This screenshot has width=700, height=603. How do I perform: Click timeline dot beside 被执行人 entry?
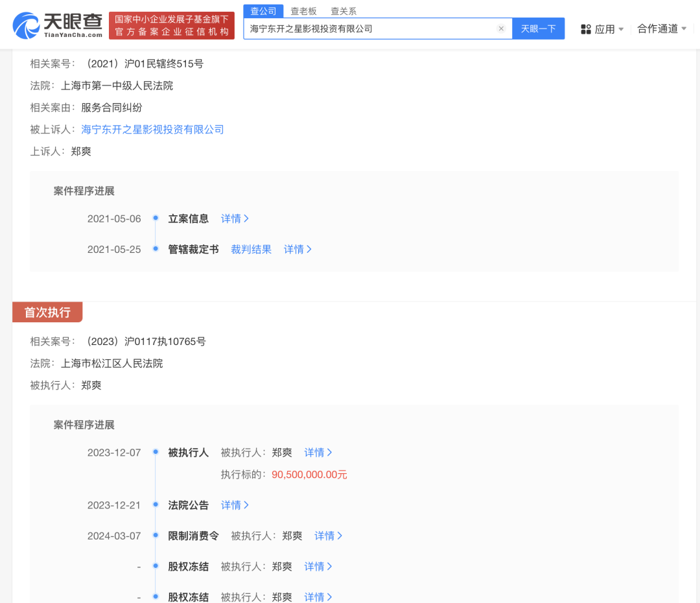(x=155, y=453)
